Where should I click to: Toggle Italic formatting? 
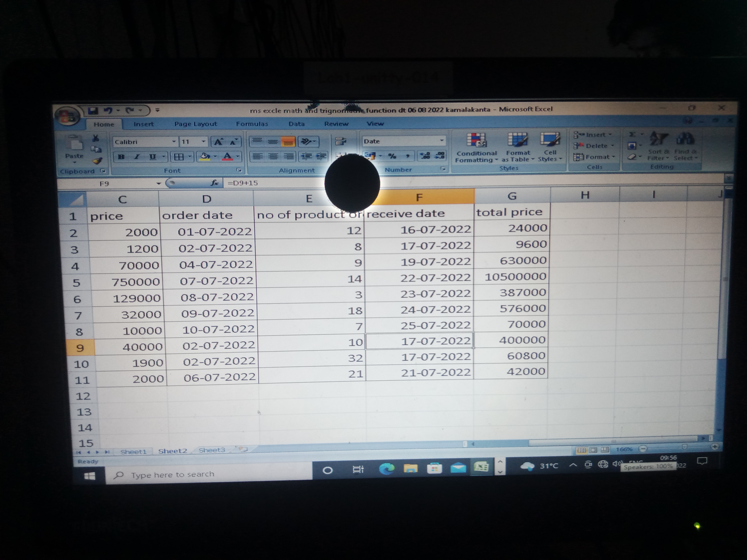pos(137,157)
